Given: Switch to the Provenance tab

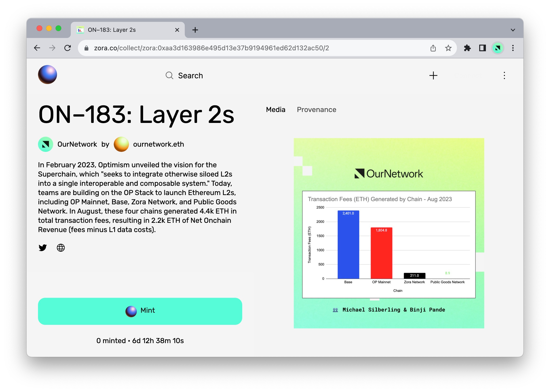Looking at the screenshot, I should [x=316, y=110].
